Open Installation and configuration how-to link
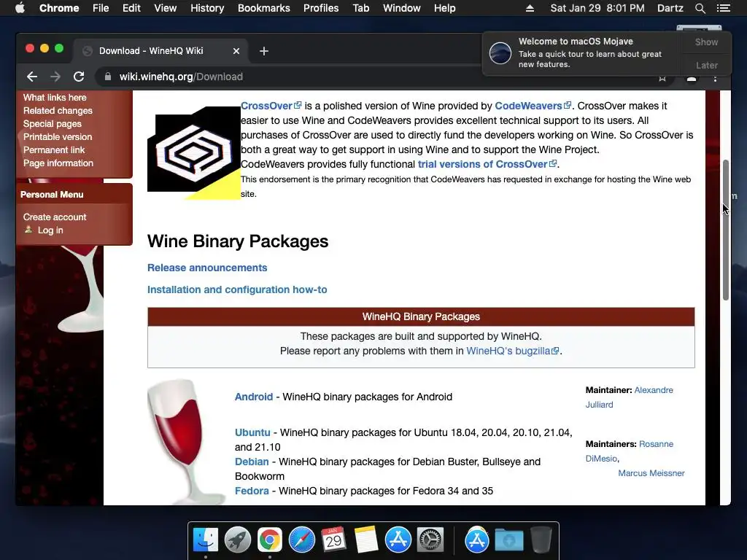Viewport: 747px width, 560px height. click(237, 289)
